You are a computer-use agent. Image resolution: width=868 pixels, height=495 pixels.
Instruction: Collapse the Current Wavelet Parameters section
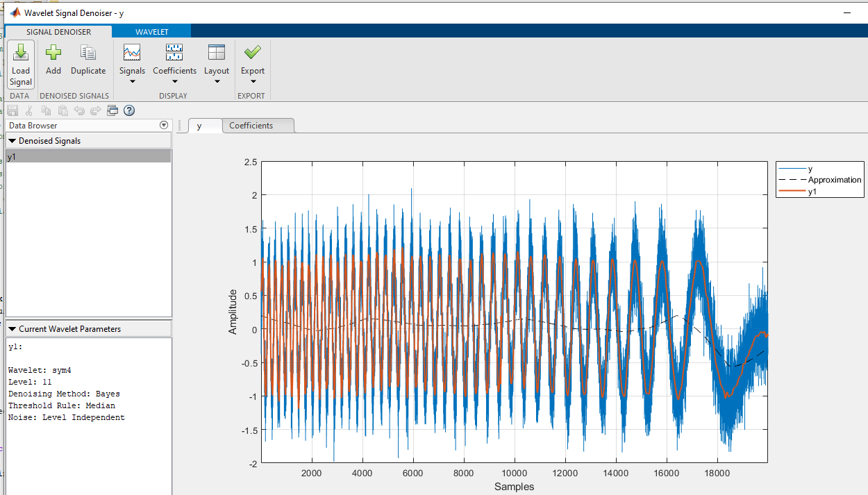(12, 329)
